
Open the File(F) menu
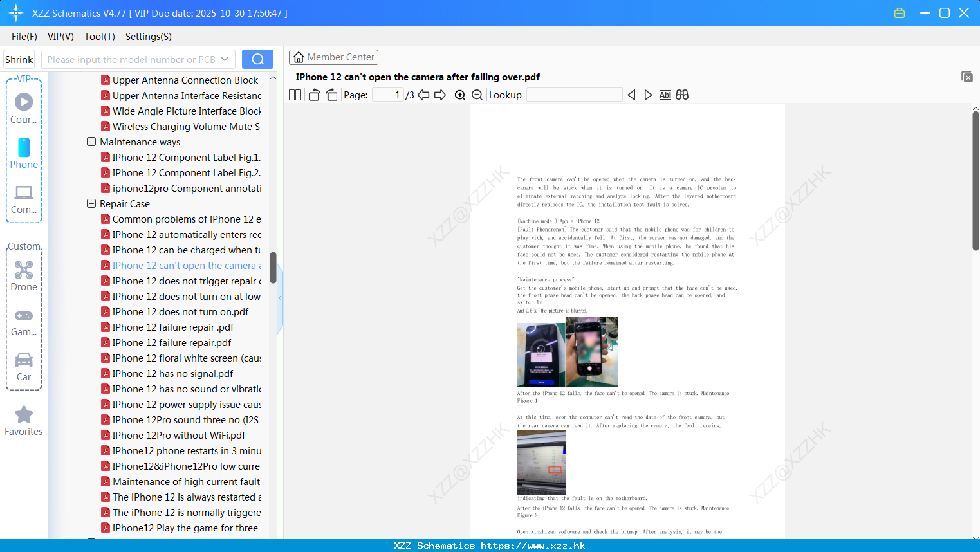tap(24, 37)
